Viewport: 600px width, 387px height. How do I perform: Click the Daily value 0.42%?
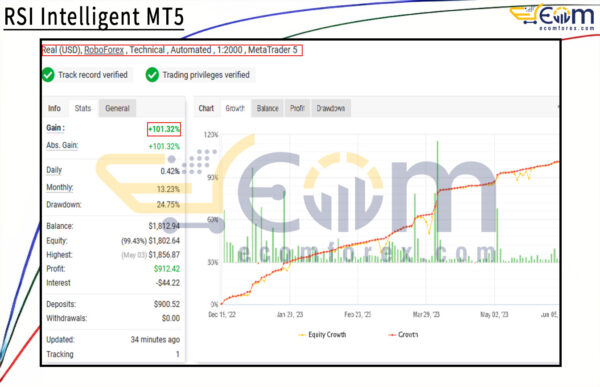coord(170,171)
